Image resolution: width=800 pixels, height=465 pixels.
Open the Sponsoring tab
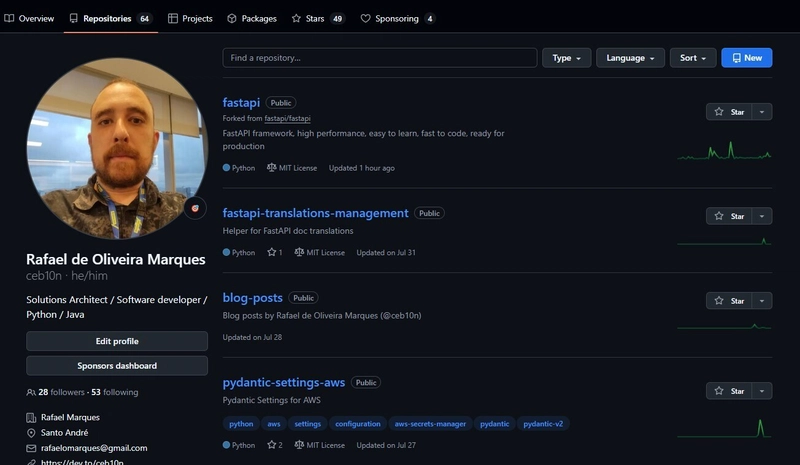point(397,18)
